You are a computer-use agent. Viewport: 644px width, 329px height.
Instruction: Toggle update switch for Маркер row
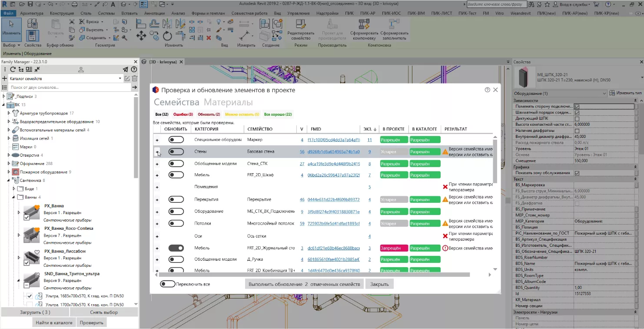point(176,140)
